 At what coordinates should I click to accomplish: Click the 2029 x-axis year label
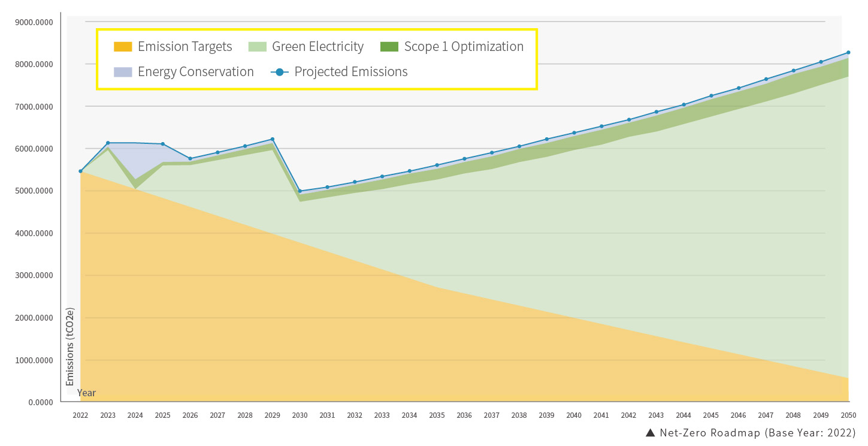coord(273,415)
